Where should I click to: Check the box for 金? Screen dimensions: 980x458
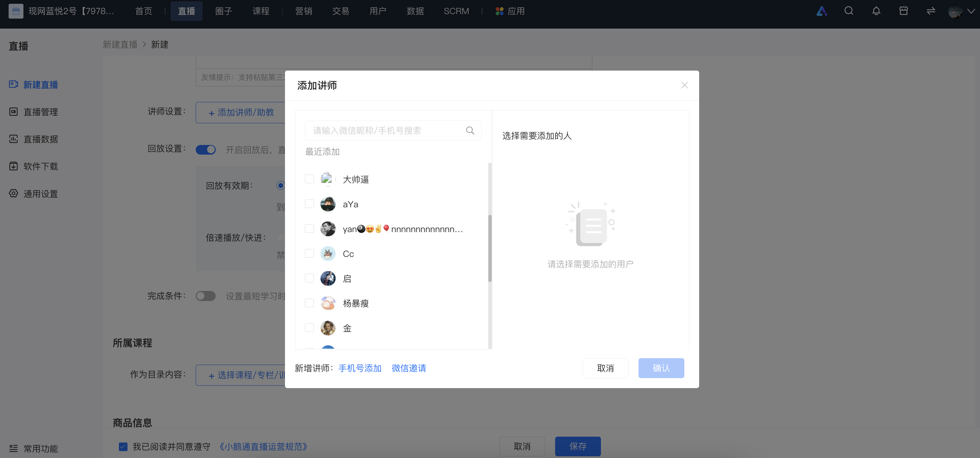309,327
